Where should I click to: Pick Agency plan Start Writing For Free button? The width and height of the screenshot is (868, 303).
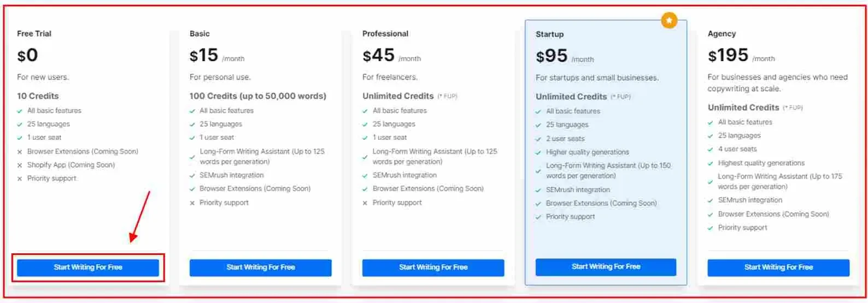click(778, 268)
